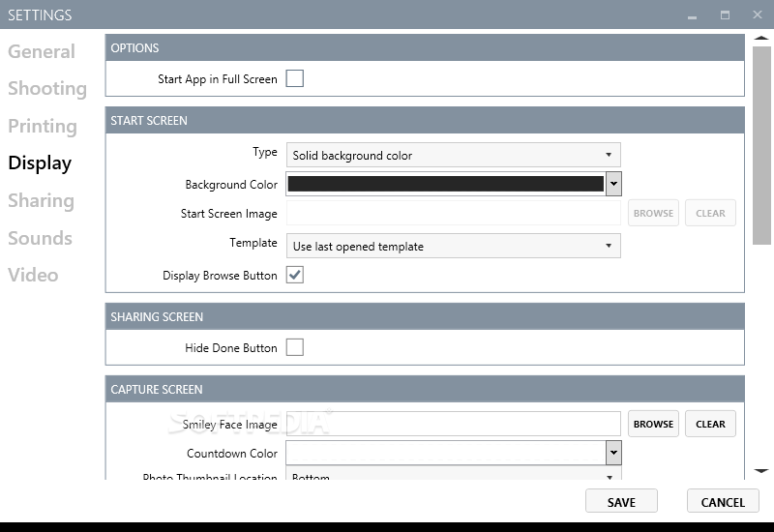Click the Start Screen section header

point(425,120)
